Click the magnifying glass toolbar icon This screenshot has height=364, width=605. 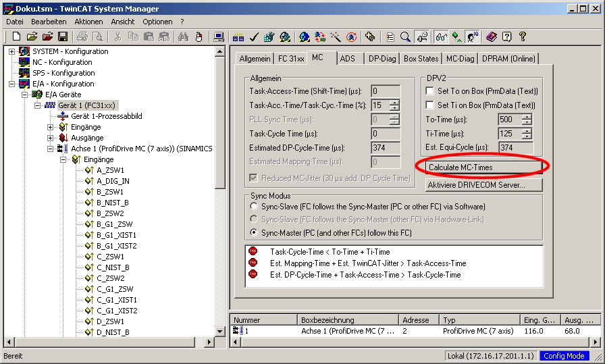405,36
